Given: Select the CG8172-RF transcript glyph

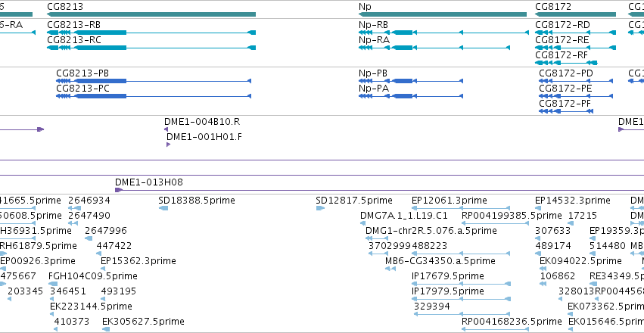Looking at the screenshot, I should pyautogui.click(x=568, y=63).
